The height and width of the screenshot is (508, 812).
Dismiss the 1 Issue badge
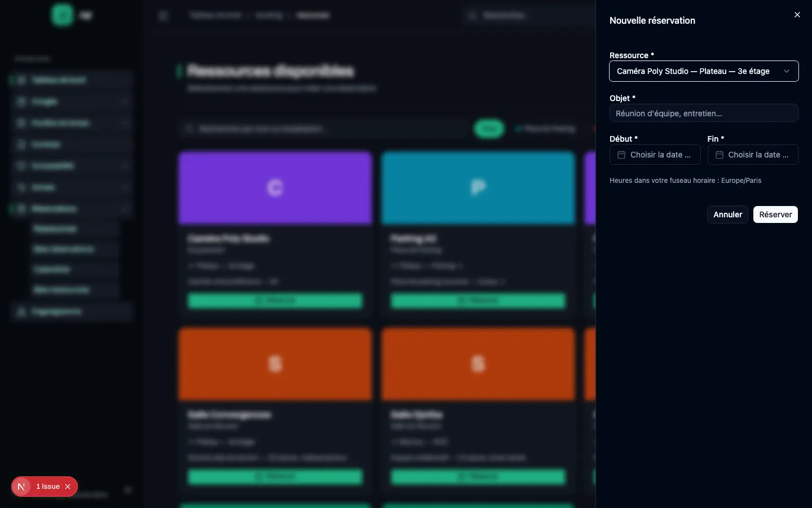click(68, 487)
